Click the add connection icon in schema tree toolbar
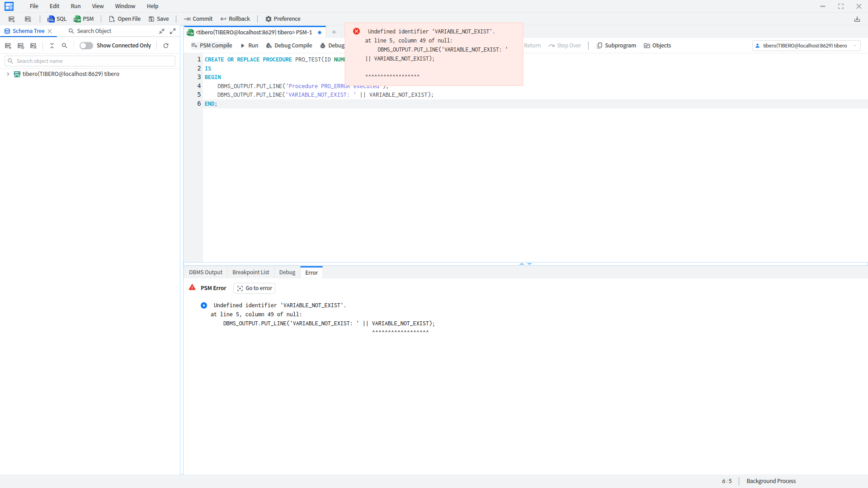Viewport: 868px width, 488px height. [x=8, y=46]
